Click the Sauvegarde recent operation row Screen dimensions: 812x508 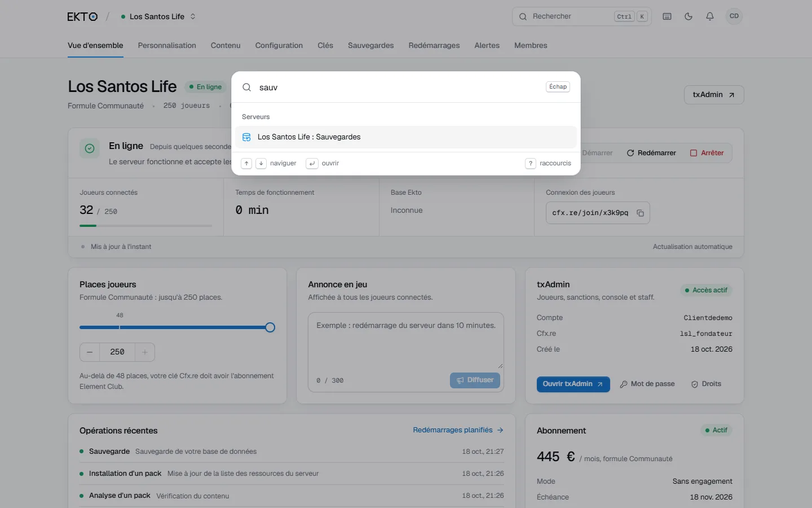[292, 452]
